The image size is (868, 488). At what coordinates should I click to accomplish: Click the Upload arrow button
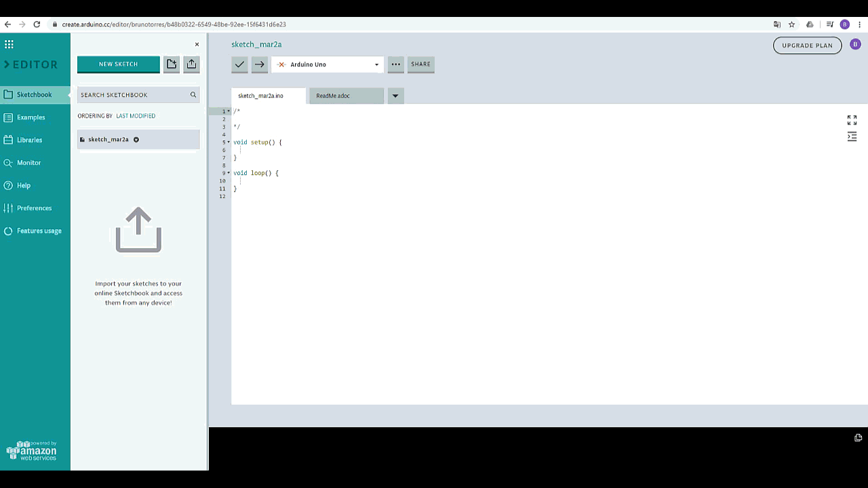[x=259, y=64]
